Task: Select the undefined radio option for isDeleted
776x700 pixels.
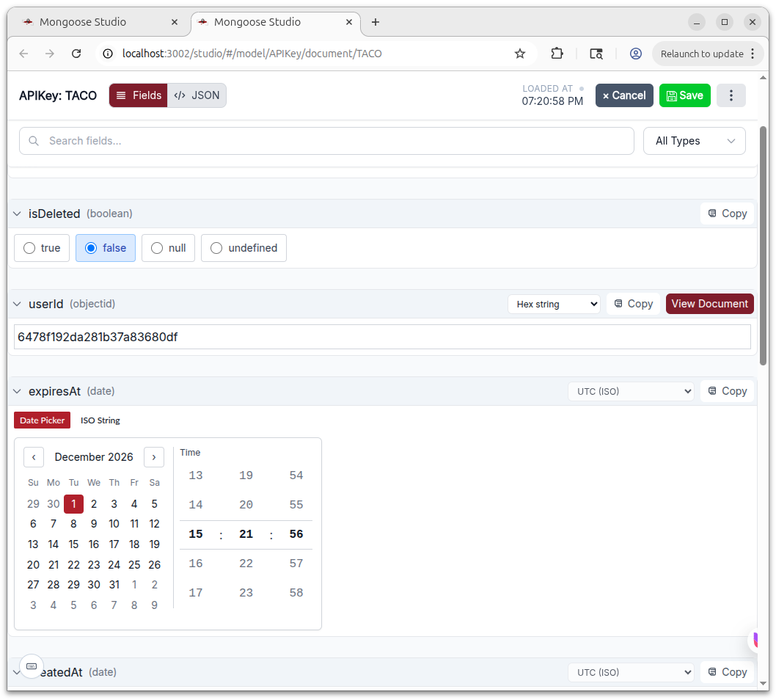Action: click(244, 248)
